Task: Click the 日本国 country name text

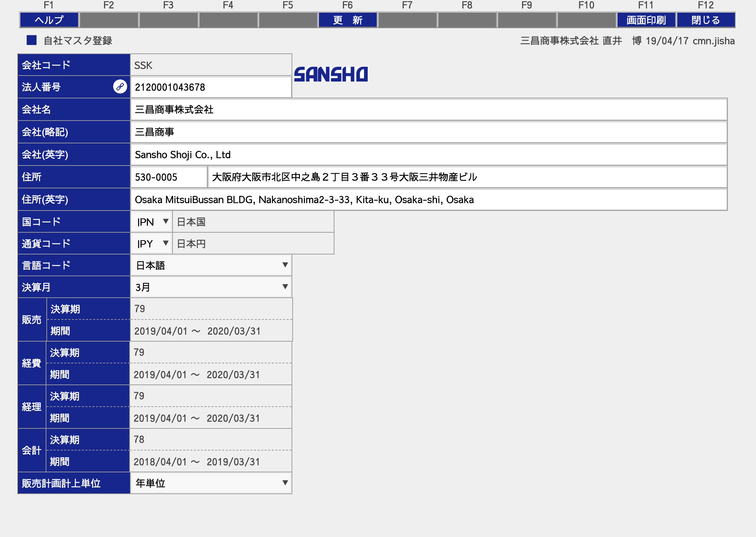Action: 191,222
